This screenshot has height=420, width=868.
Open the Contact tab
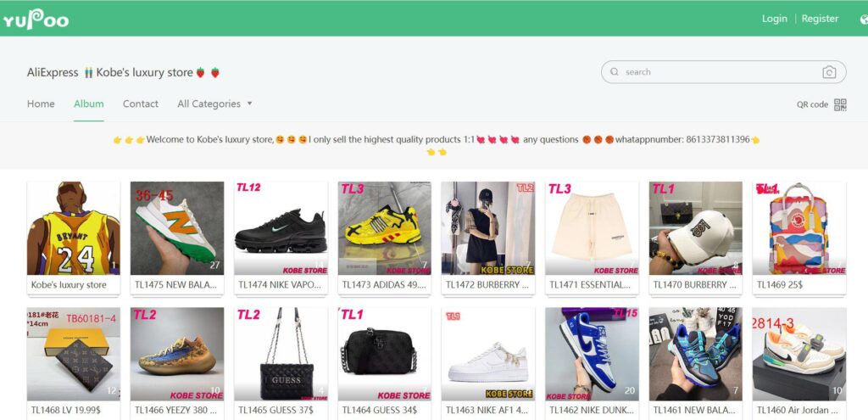click(141, 104)
